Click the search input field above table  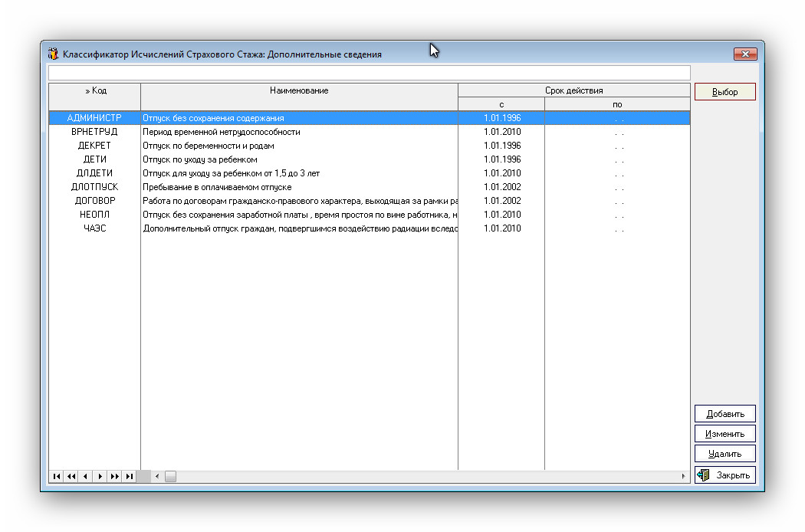coord(369,73)
